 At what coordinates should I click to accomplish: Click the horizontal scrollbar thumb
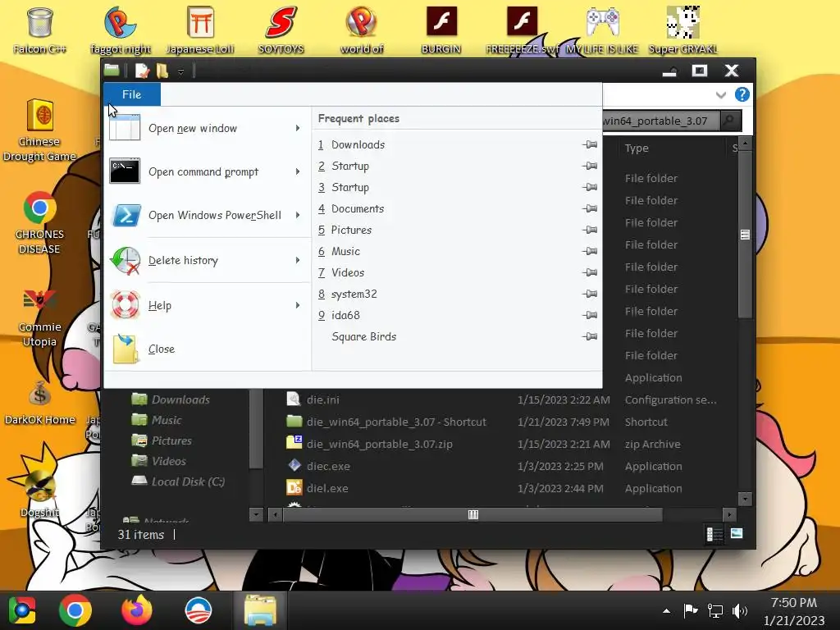click(x=472, y=515)
